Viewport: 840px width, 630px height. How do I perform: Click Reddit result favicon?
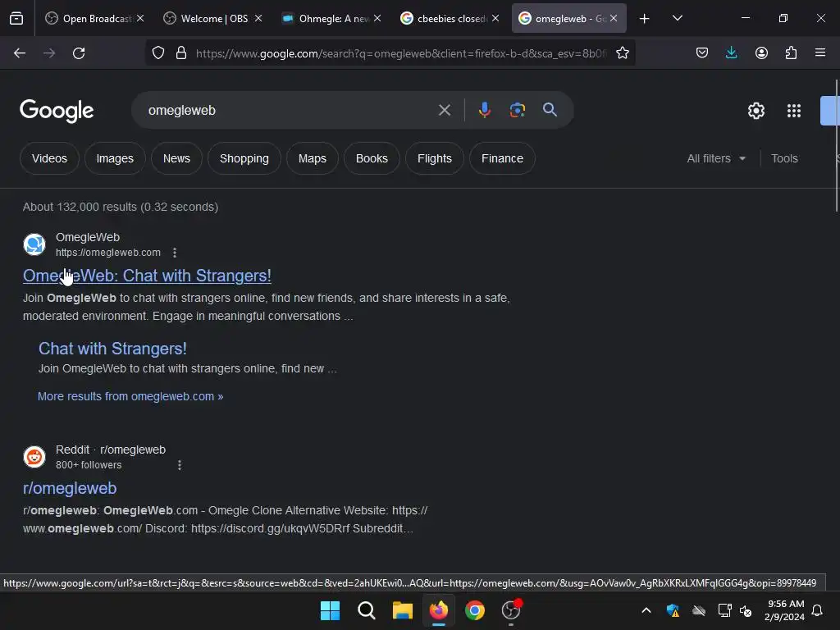34,457
